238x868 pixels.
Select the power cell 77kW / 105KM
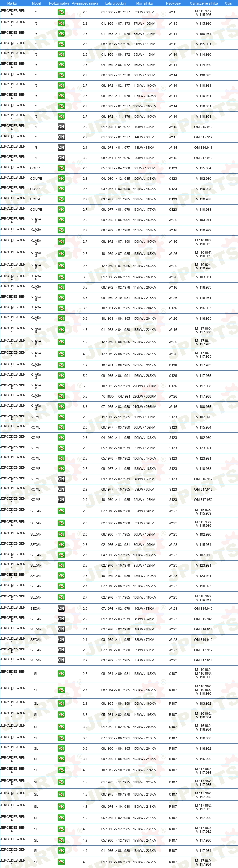coord(144,24)
